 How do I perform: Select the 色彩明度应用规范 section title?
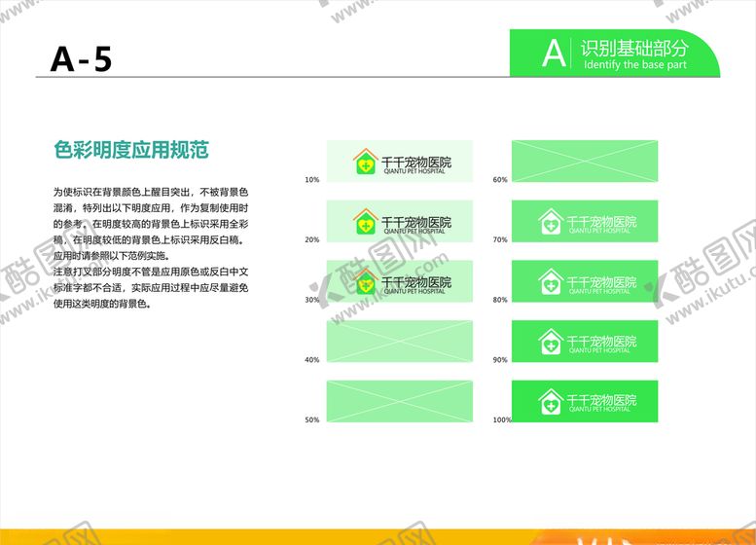[x=131, y=151]
